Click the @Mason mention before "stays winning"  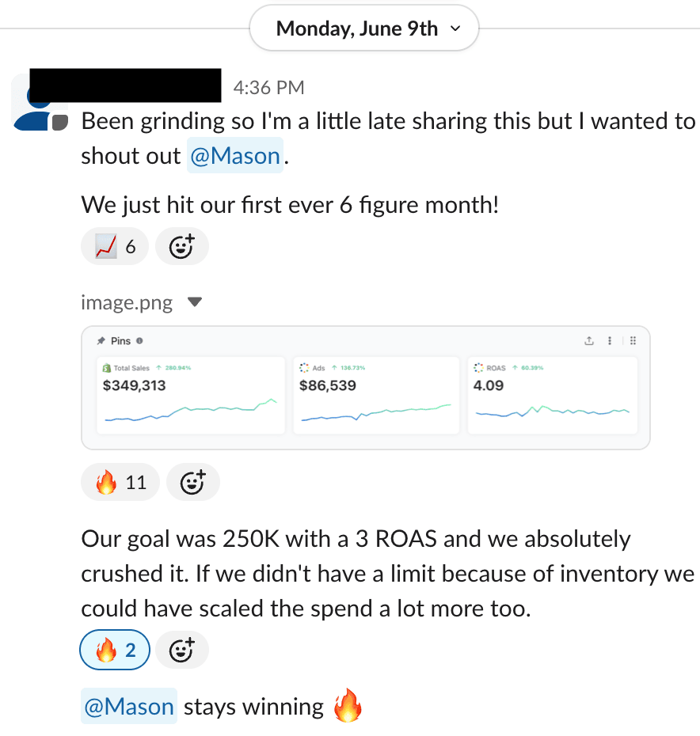click(x=129, y=706)
